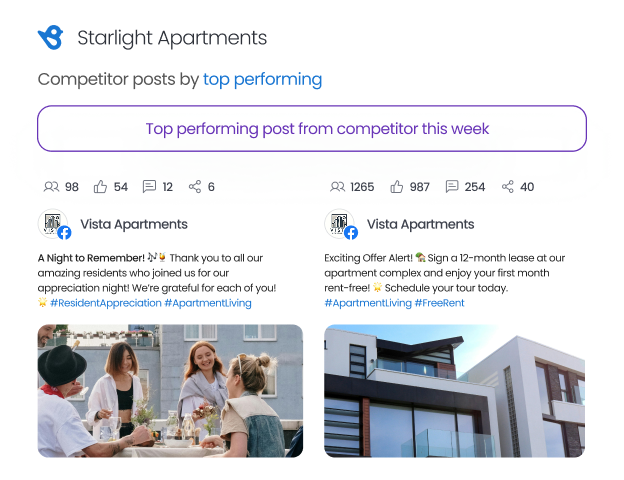Click the reach icon showing 98
Viewport: 624px width, 480px height.
tap(52, 186)
